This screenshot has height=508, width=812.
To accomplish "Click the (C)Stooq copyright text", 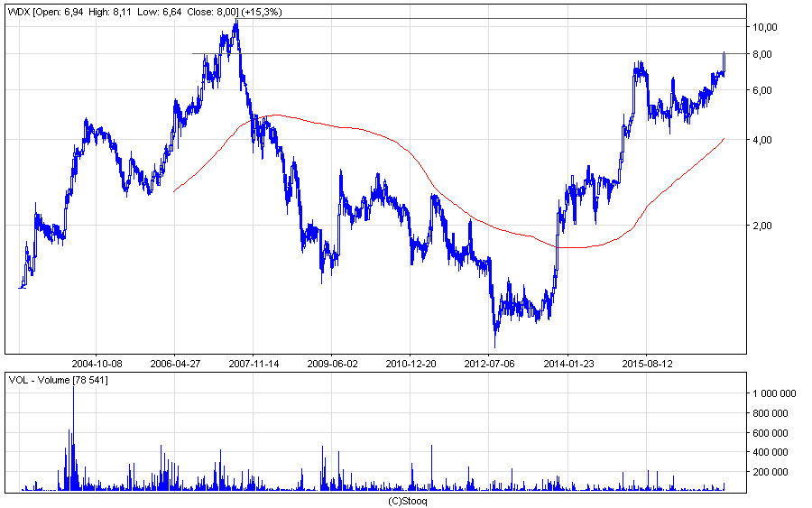I will pyautogui.click(x=408, y=502).
